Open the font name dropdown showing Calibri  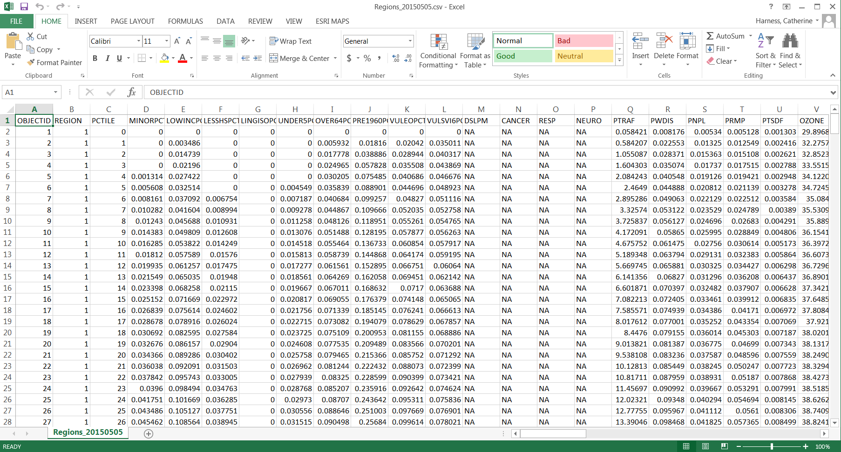[113, 41]
